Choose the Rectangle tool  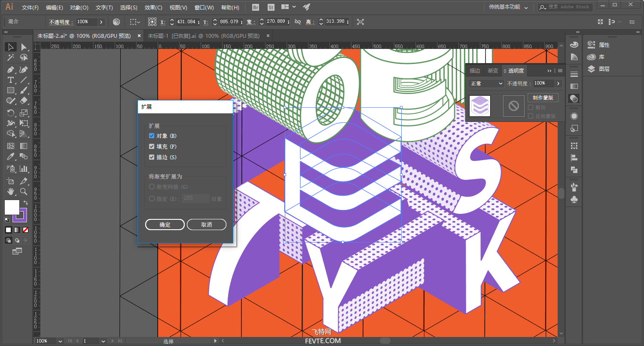point(11,91)
